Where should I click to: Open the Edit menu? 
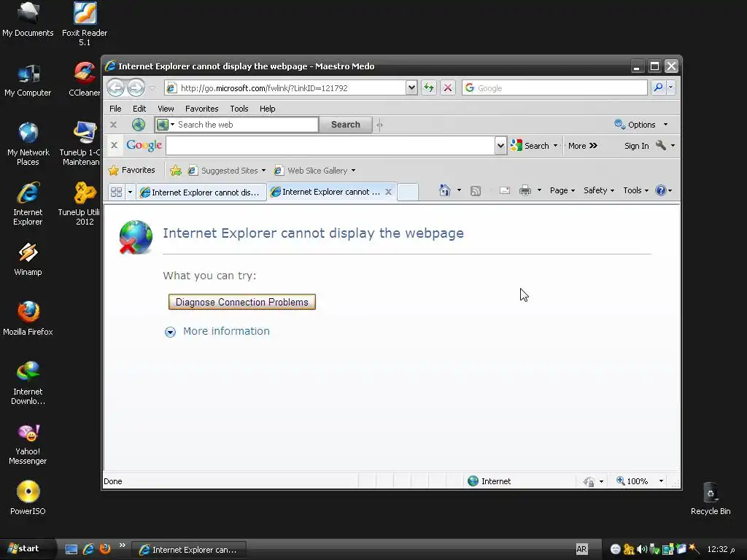[x=139, y=109]
